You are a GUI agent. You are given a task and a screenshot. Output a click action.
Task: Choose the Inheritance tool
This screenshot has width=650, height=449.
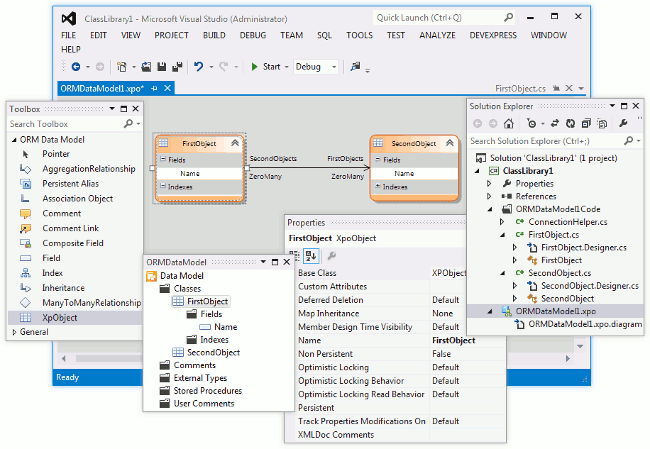[x=63, y=288]
